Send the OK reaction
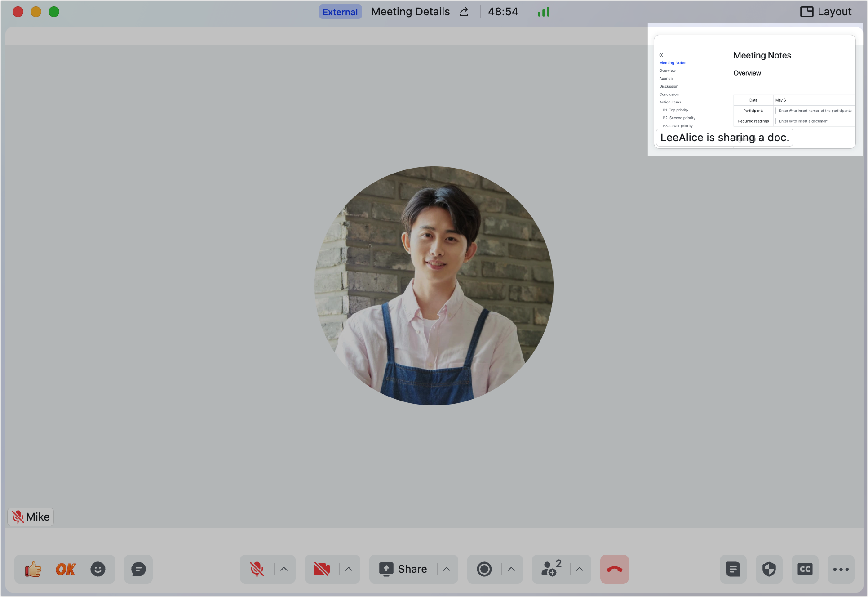 click(66, 569)
